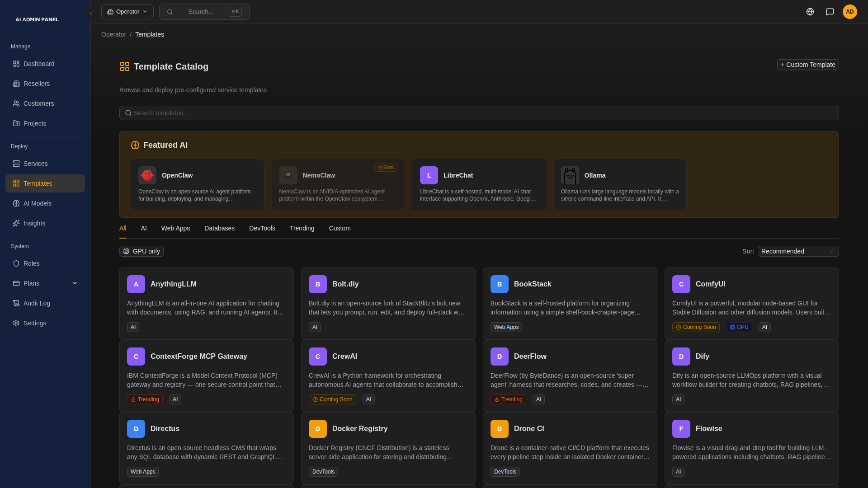Screen dimensions: 868x488
Task: Click the Template Catalog heading
Action: point(171,66)
